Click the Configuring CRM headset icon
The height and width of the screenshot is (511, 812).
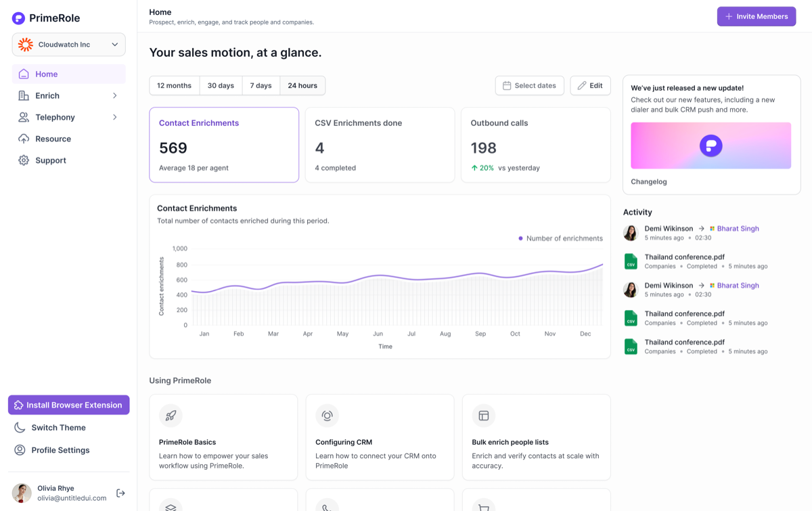pyautogui.click(x=327, y=416)
